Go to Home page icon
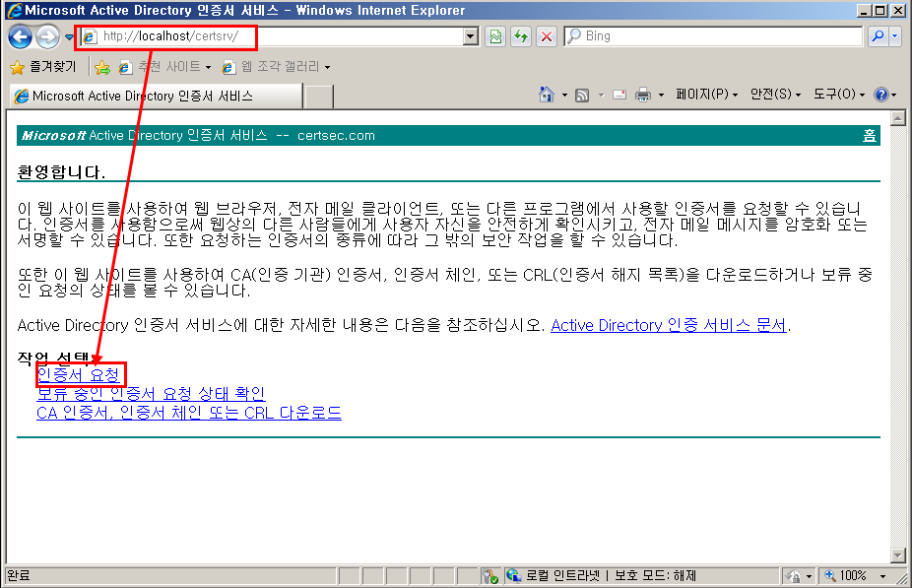The height and width of the screenshot is (588, 912). coord(547,95)
